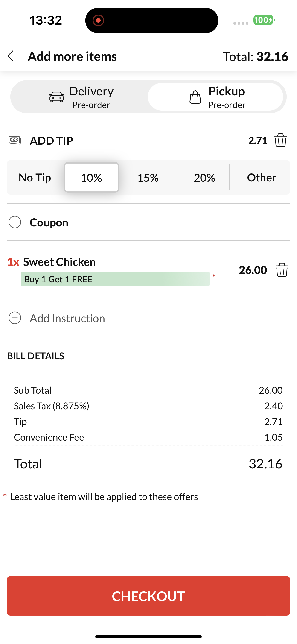Choose the 20% tip option
The width and height of the screenshot is (297, 644).
pos(204,178)
